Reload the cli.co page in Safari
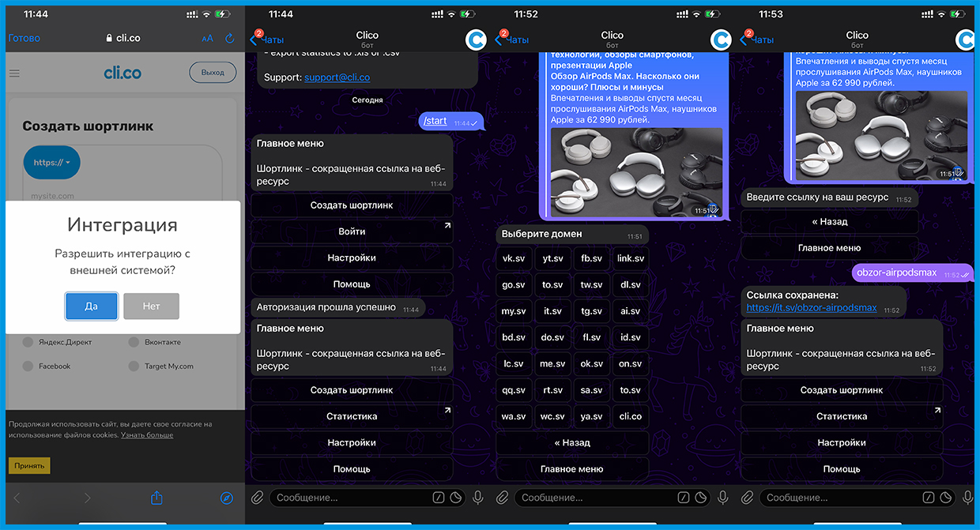Screen dimensions: 980x530 230,38
